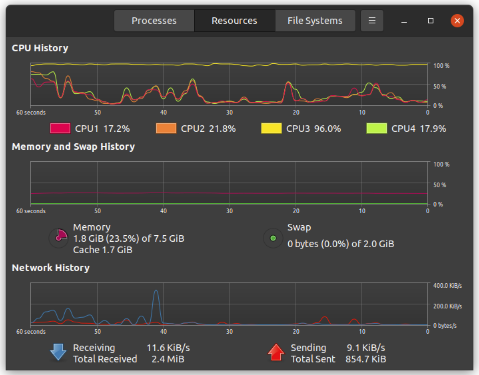Click the blue Receiving down arrow icon
Viewport: 479px width, 375px height.
[x=58, y=353]
